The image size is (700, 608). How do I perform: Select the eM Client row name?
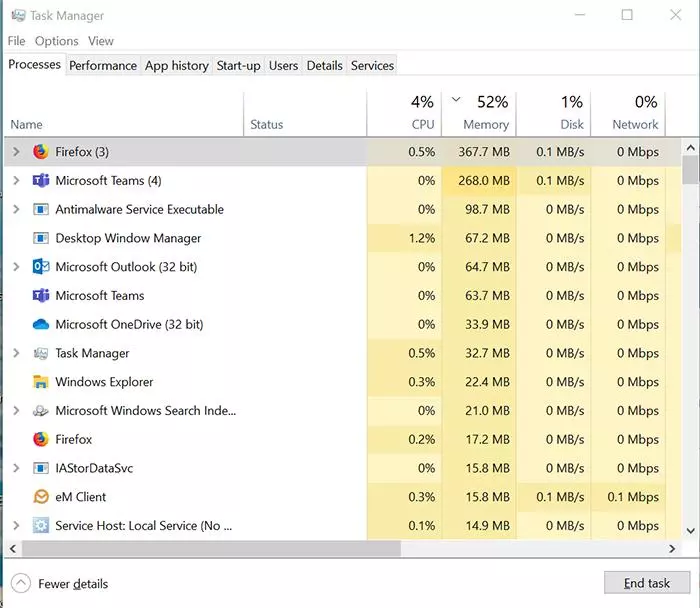tap(81, 497)
